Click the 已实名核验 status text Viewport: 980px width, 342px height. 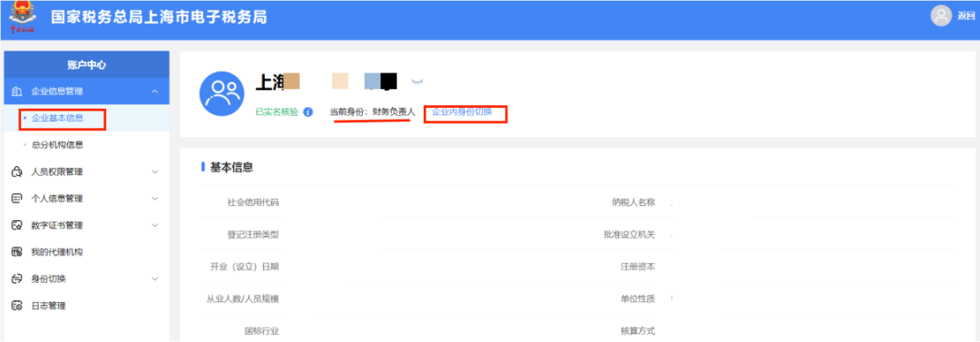[277, 112]
